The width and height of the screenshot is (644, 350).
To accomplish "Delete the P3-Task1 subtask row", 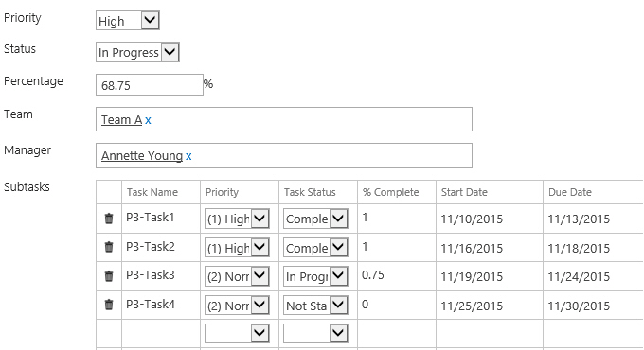I will pyautogui.click(x=109, y=219).
